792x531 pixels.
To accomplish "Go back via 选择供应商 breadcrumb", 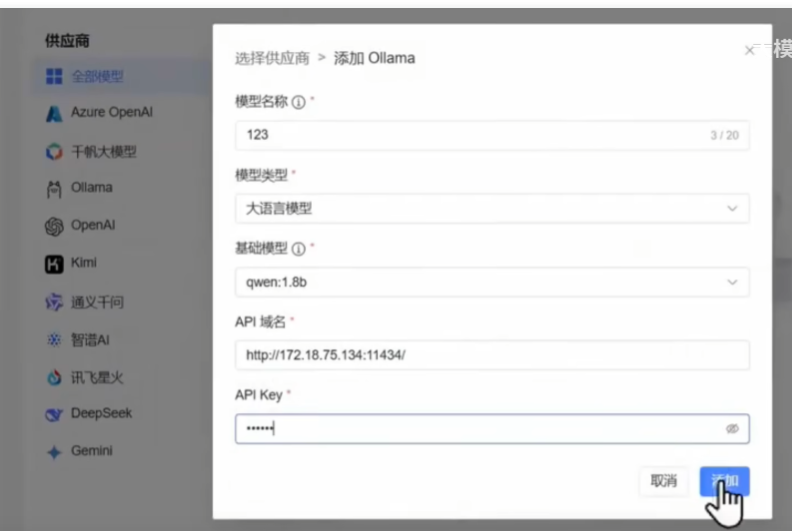I will coord(272,58).
